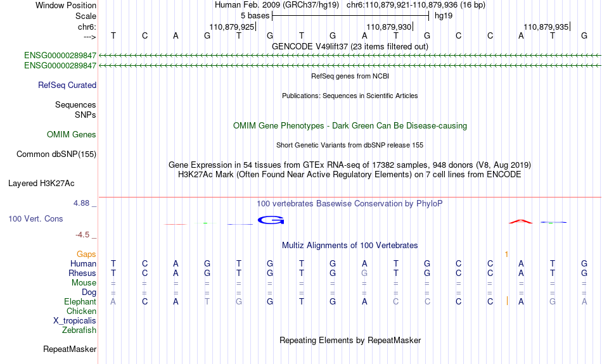602x364 pixels.
Task: Click the orange gap count 1
Action: tap(507, 254)
